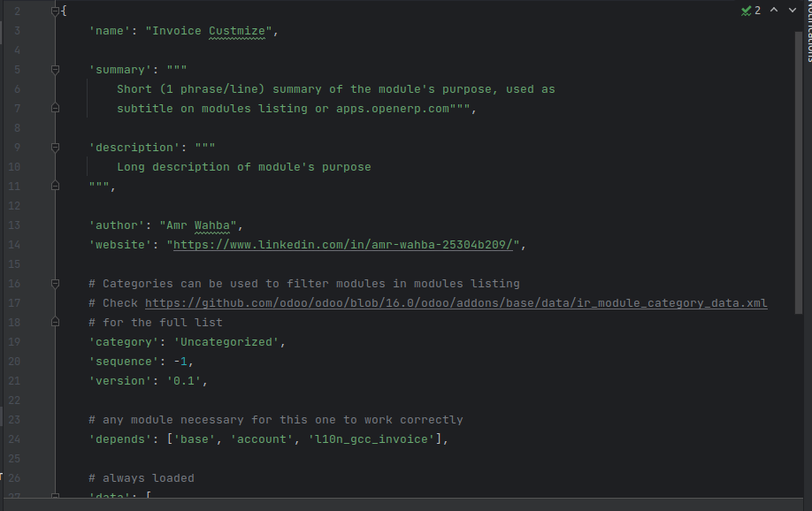
Task: Click the misspelled word Custmize
Action: tap(237, 31)
